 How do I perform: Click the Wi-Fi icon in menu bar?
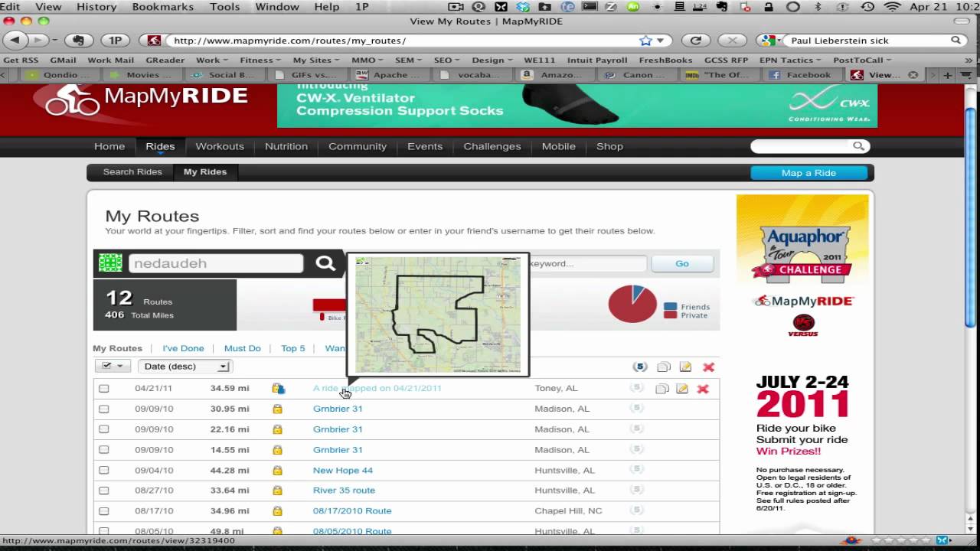[x=892, y=7]
